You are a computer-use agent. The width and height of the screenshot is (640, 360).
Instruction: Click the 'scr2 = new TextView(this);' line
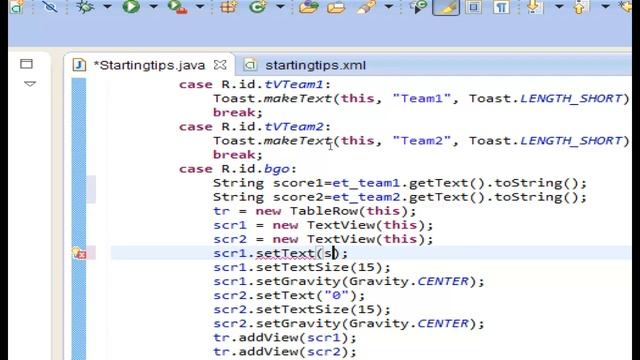(323, 240)
